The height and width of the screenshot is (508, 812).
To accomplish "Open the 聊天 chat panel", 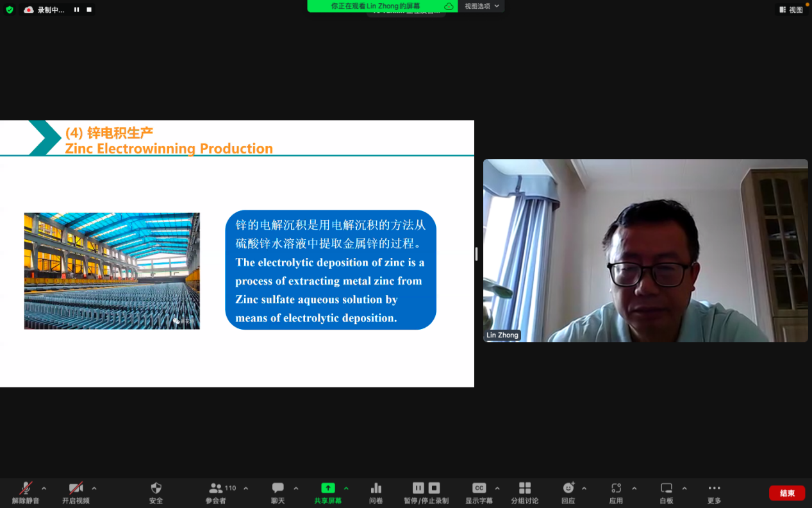I will pos(278,493).
